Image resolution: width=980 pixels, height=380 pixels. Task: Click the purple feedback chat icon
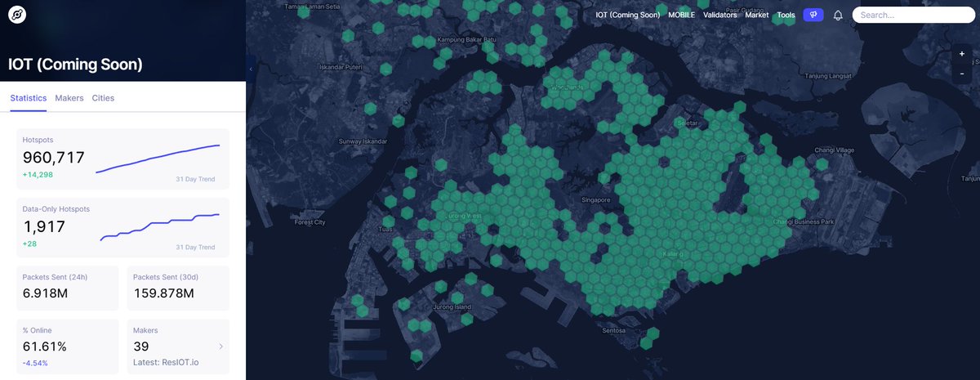[813, 15]
